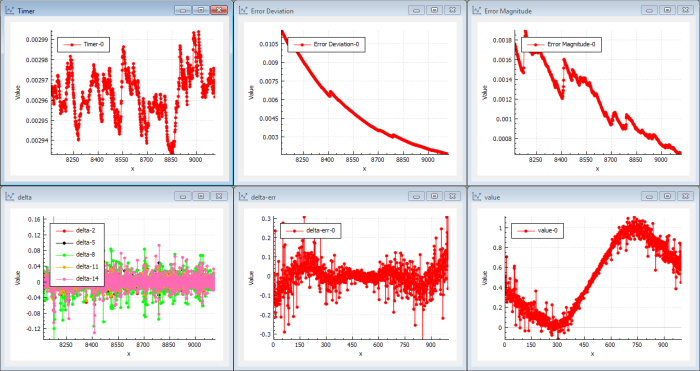
Task: Minimize the Timer window
Action: [x=183, y=10]
